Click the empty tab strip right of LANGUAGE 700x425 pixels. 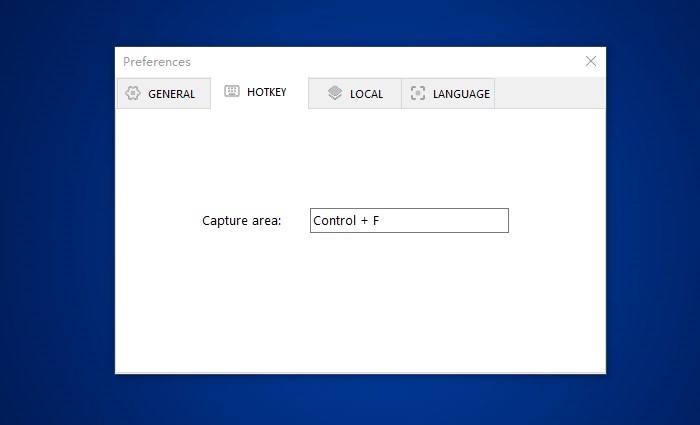click(x=550, y=93)
